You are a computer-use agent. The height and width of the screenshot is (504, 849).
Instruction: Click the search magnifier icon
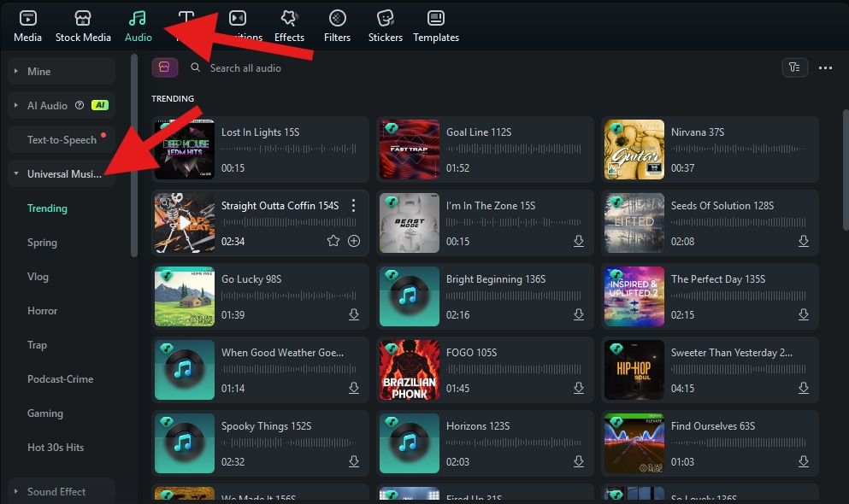pos(196,67)
